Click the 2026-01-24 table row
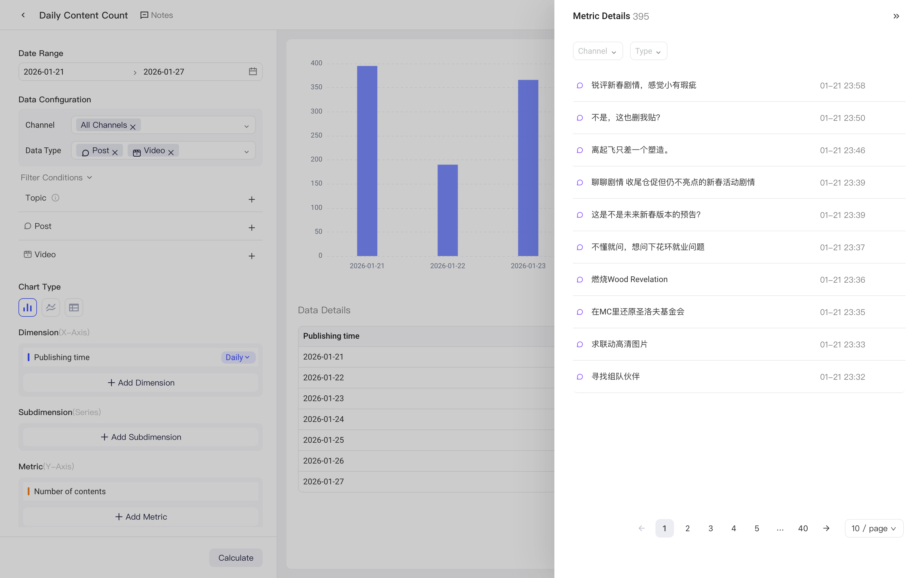924x578 pixels. [426, 419]
